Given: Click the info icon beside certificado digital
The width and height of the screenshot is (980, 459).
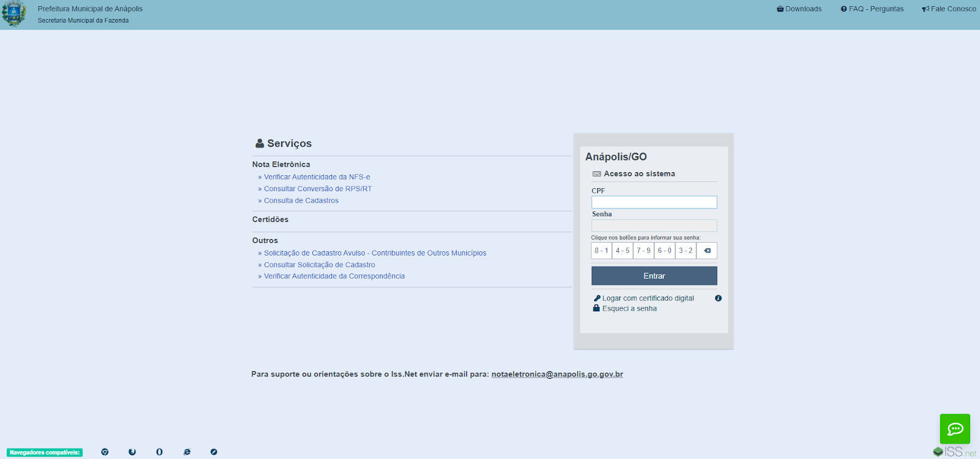Looking at the screenshot, I should click(718, 298).
